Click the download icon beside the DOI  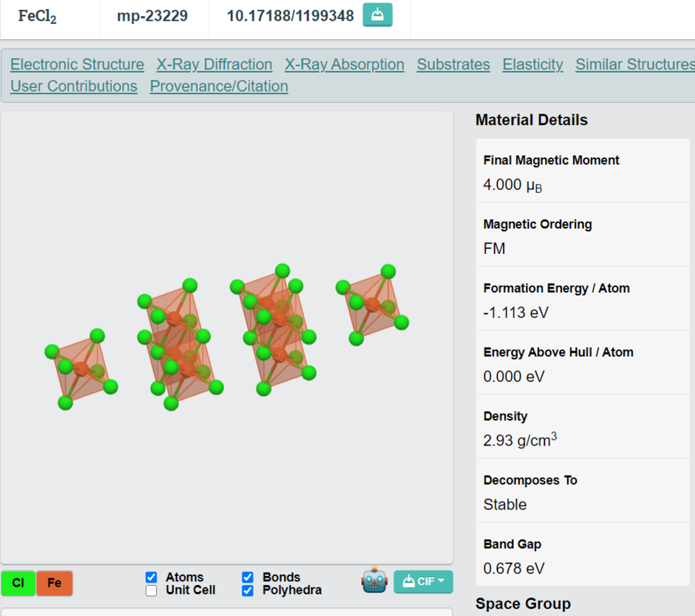(378, 15)
